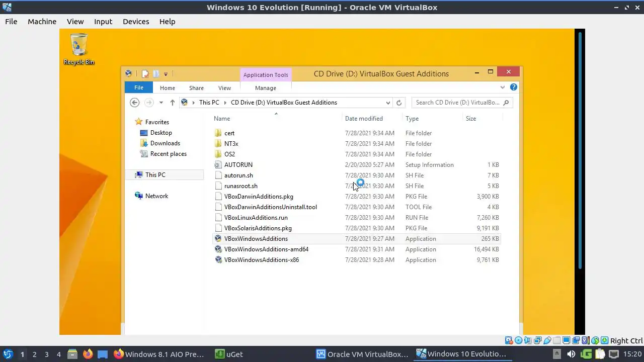Expand the Explorer ribbon chevron

click(x=502, y=87)
